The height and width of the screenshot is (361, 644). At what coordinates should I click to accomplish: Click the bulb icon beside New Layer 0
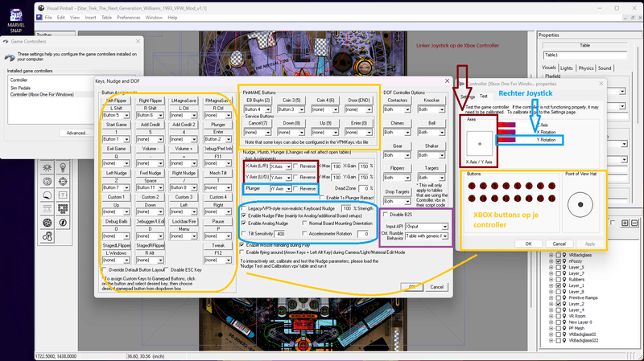point(564,322)
